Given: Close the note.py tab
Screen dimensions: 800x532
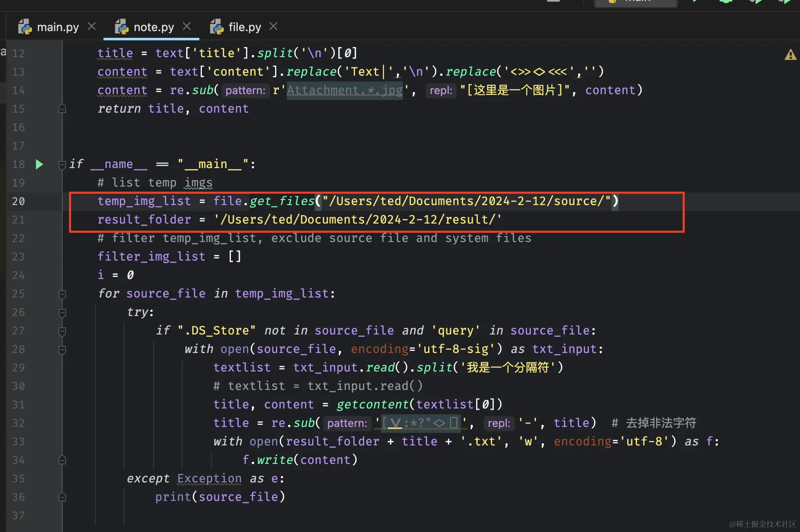Looking at the screenshot, I should click(187, 26).
